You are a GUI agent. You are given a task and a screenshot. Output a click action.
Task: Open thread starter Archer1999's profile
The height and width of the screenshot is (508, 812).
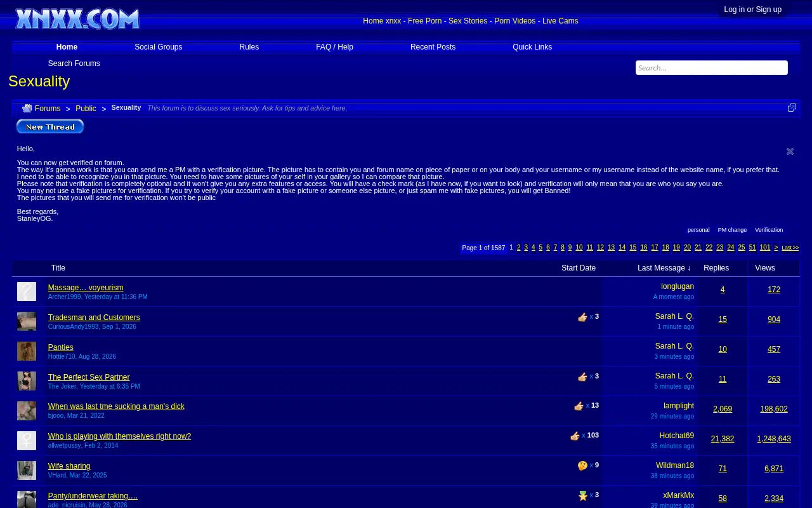65,297
